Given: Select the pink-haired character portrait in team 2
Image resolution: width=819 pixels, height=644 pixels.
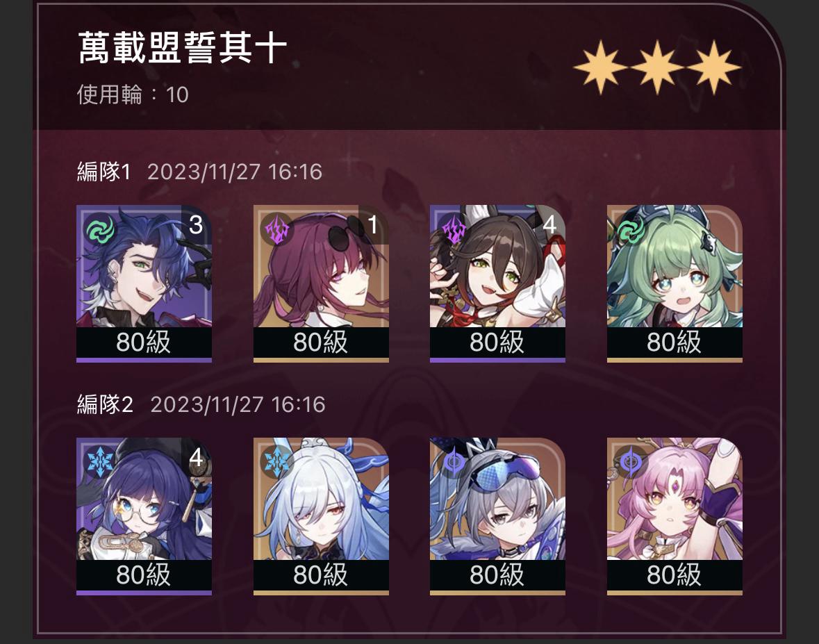Looking at the screenshot, I should tap(675, 516).
